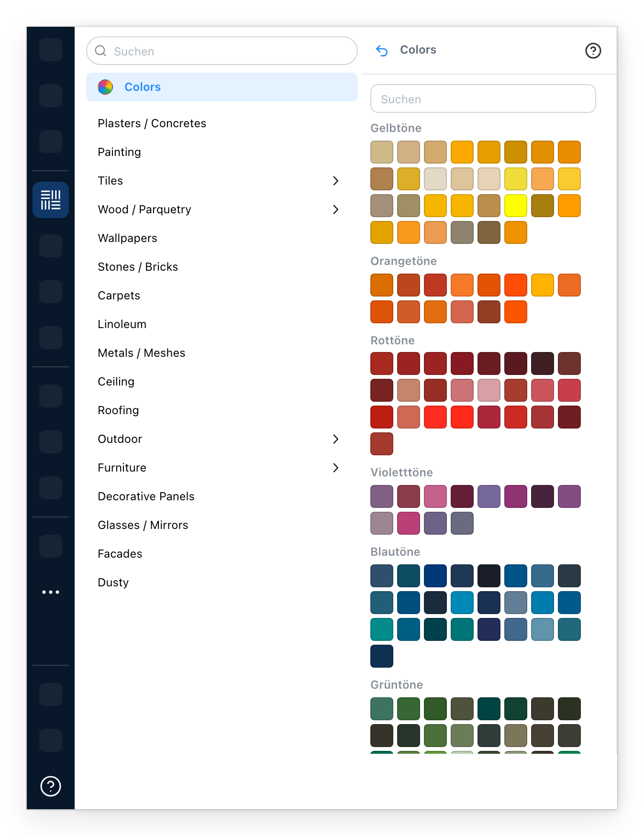Viewport: 644px width, 836px height.
Task: Expand the Tiles category chevron
Action: (335, 181)
